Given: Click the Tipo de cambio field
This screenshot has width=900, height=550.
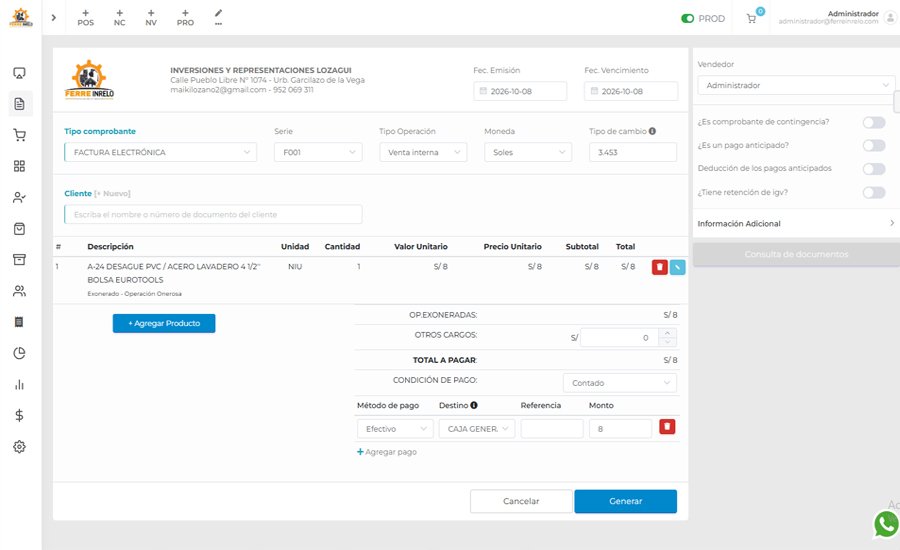Looking at the screenshot, I should coord(633,152).
